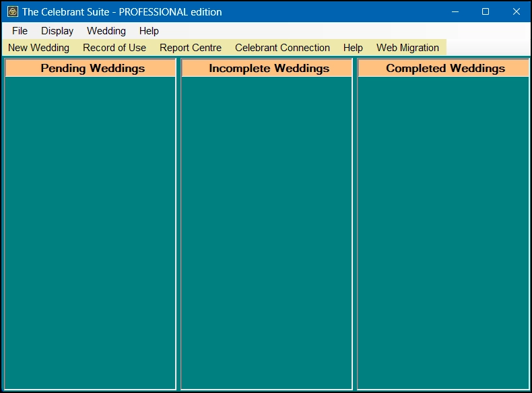
Task: Maximize the Celebrant Suite window
Action: pyautogui.click(x=486, y=12)
